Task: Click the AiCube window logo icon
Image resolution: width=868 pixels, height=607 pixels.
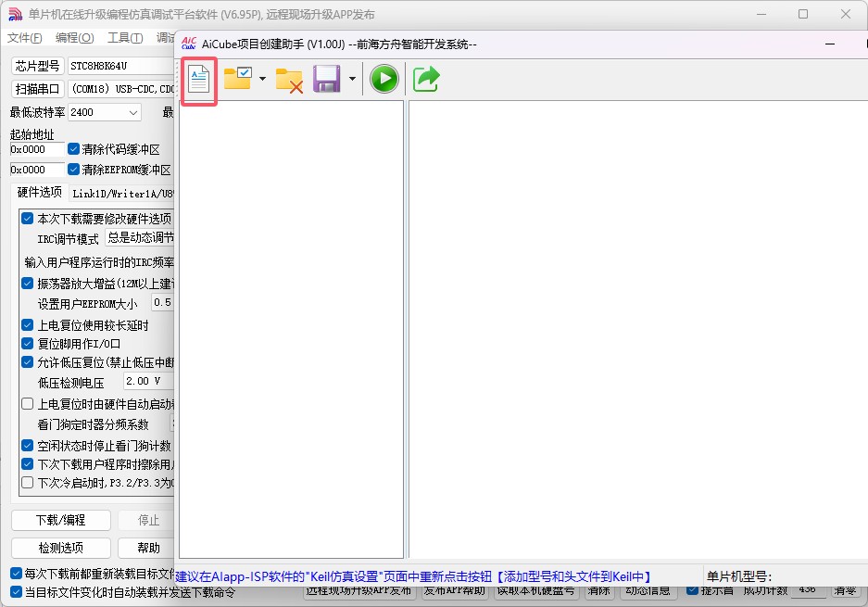Action: click(x=189, y=44)
